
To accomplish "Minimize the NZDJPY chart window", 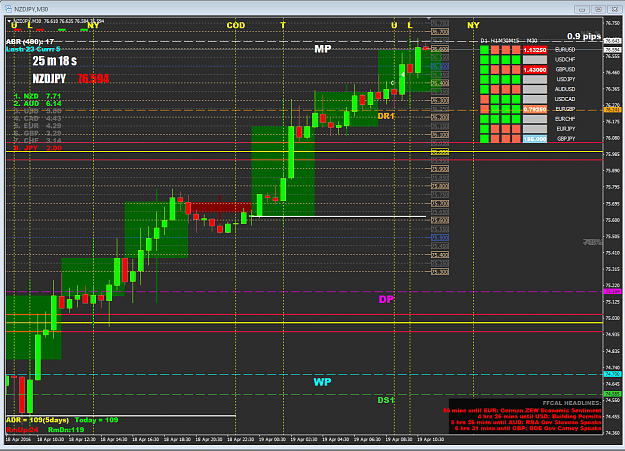I will (x=582, y=9).
